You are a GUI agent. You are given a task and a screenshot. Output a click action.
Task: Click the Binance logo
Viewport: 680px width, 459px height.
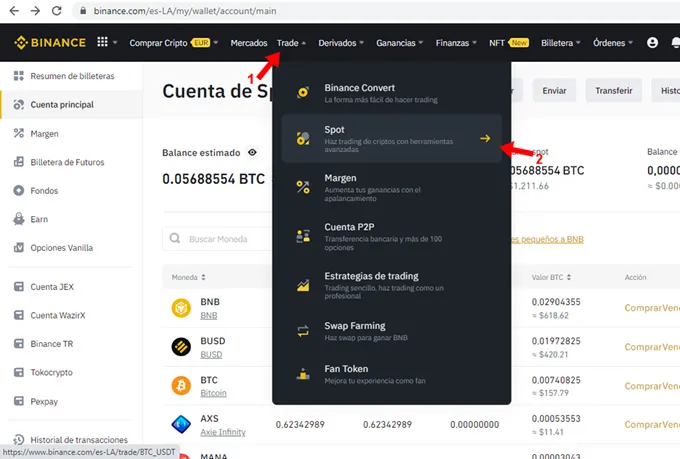(x=50, y=43)
